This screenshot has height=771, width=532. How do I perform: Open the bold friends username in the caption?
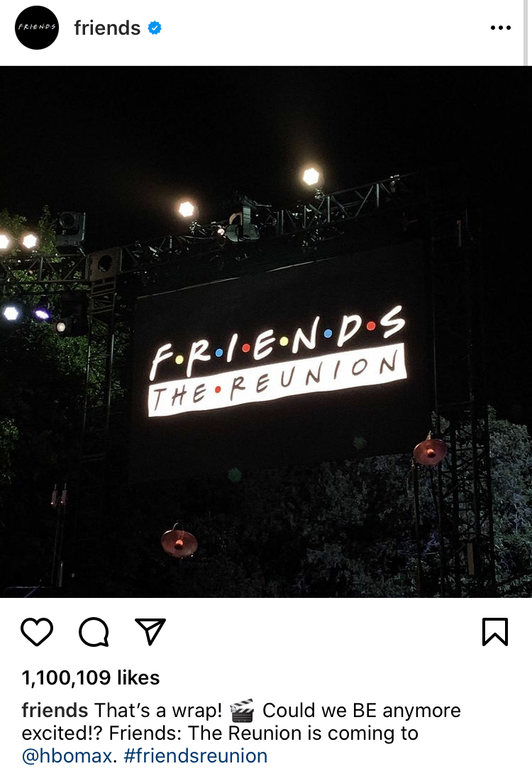point(55,711)
